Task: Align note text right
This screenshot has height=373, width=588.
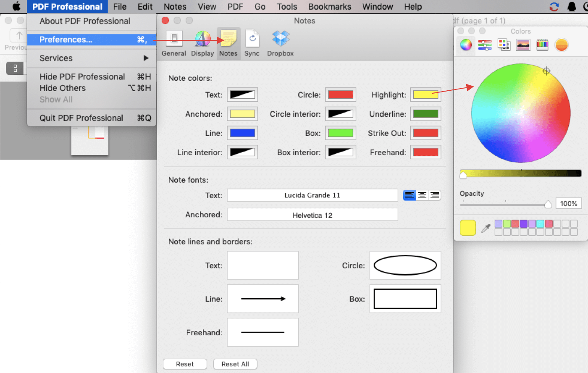Action: pyautogui.click(x=435, y=195)
